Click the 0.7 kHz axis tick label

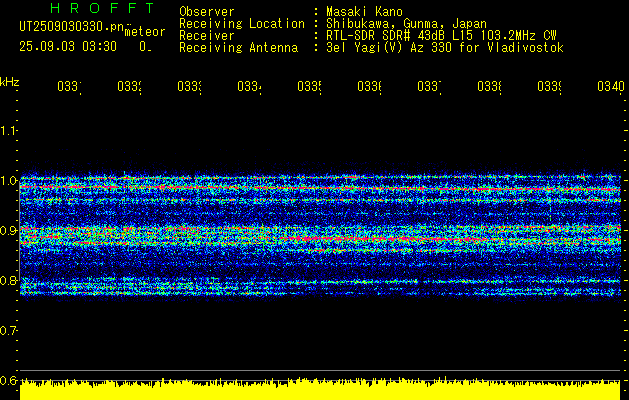pyautogui.click(x=8, y=331)
